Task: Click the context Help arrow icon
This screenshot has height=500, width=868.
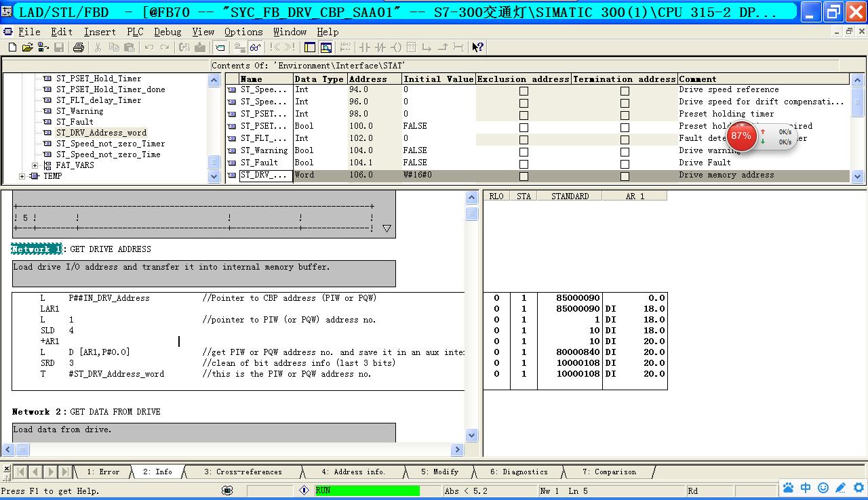Action: [478, 47]
